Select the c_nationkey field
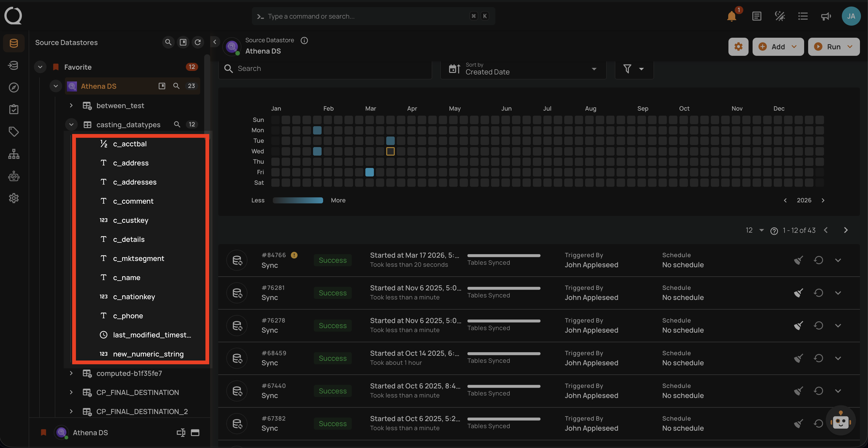Screen dimensions: 868x448 134,296
